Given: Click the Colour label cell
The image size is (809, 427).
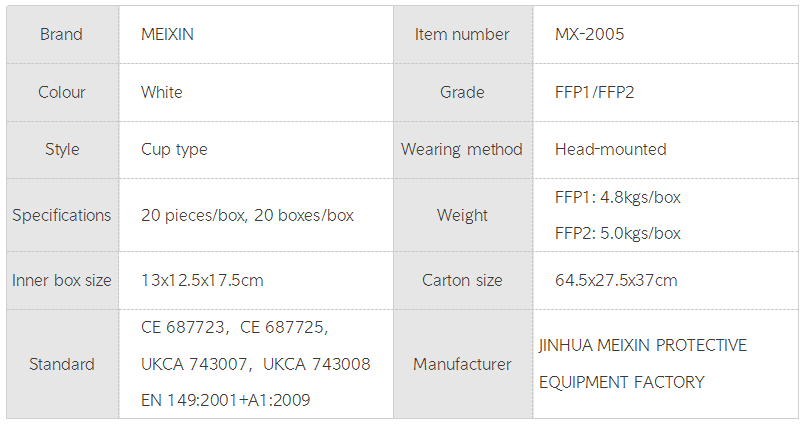Looking at the screenshot, I should (x=61, y=92).
